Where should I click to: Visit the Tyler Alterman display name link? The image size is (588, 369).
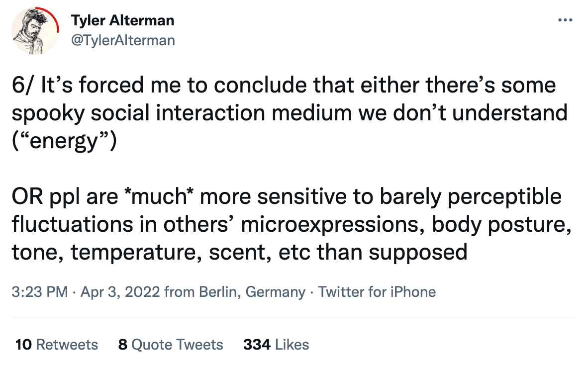click(123, 20)
